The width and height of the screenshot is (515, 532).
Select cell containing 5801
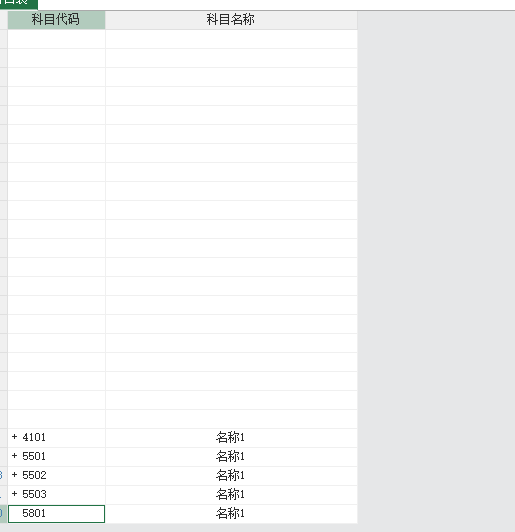tap(56, 514)
